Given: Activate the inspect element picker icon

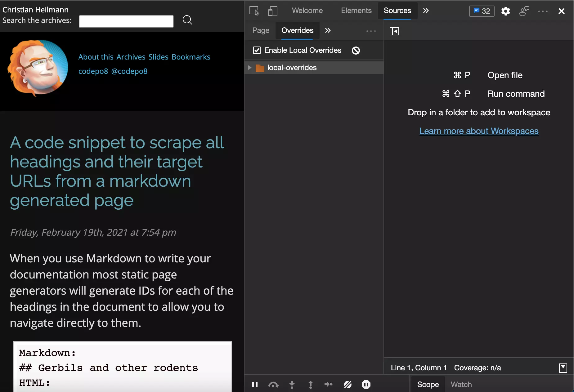Looking at the screenshot, I should pos(254,11).
